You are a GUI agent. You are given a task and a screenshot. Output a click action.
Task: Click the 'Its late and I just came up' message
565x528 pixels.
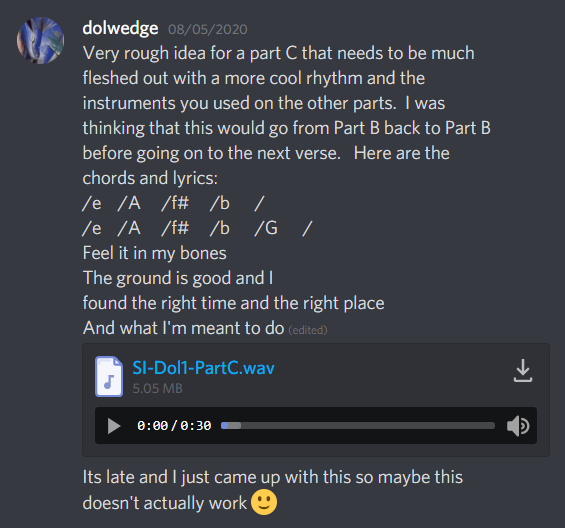coord(273,490)
